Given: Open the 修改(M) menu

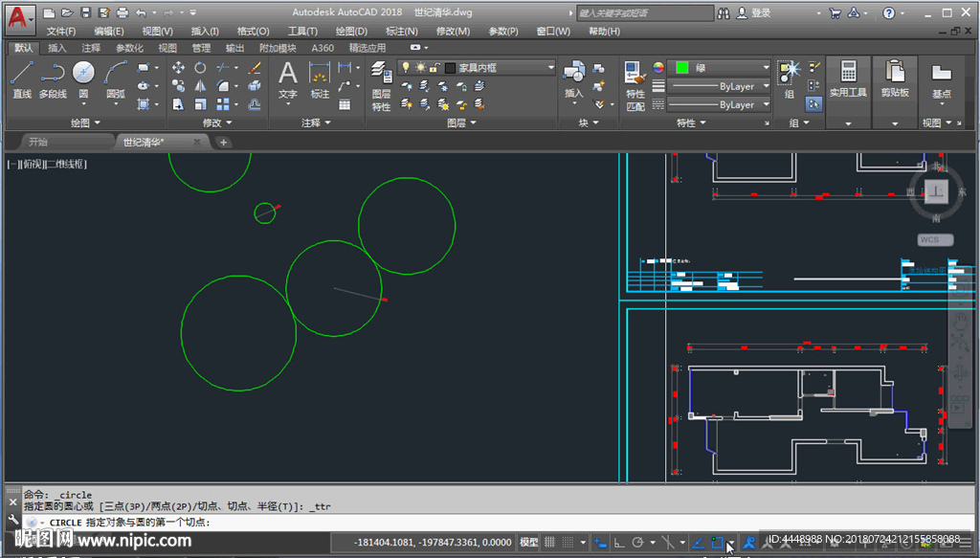Looking at the screenshot, I should [453, 32].
